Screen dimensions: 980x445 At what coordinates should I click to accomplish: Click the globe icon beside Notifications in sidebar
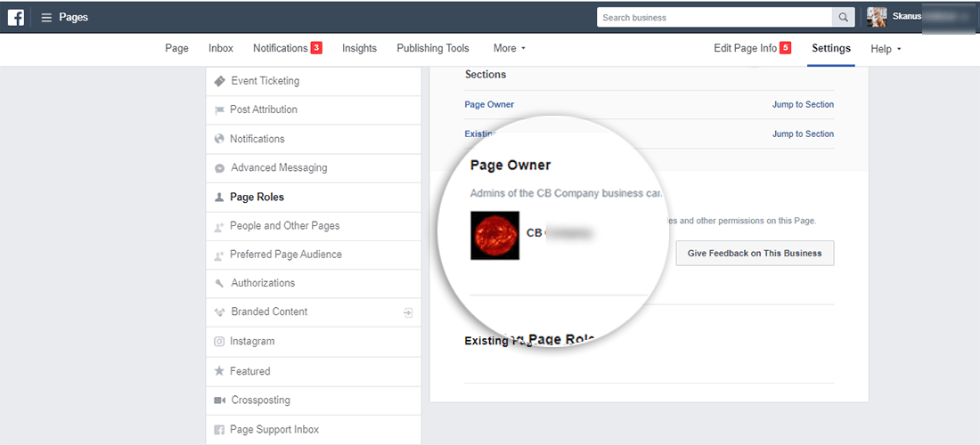coord(219,139)
